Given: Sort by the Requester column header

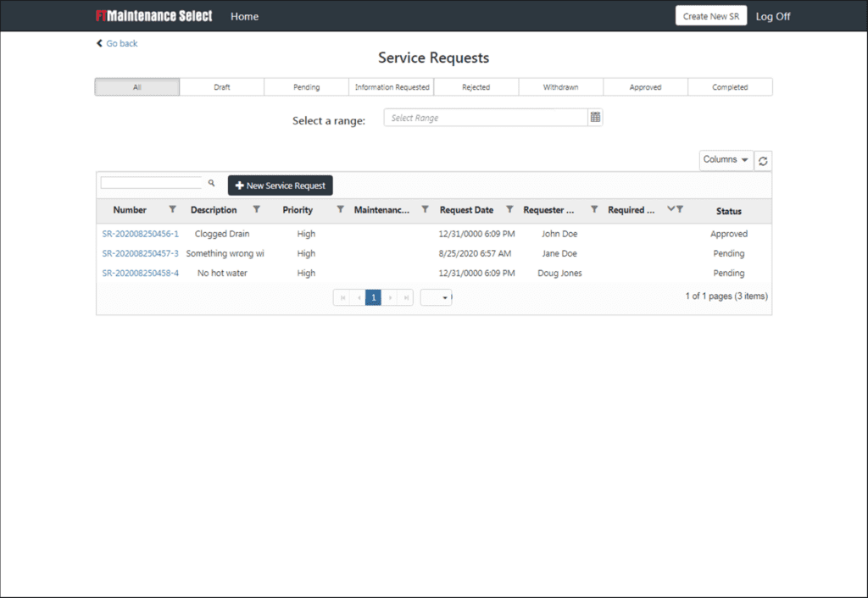Looking at the screenshot, I should pyautogui.click(x=548, y=210).
